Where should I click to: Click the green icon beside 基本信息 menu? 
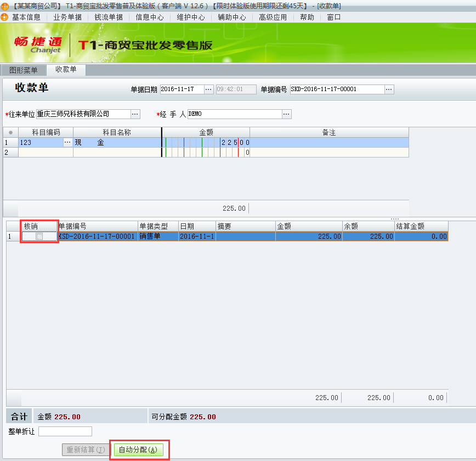point(4,17)
